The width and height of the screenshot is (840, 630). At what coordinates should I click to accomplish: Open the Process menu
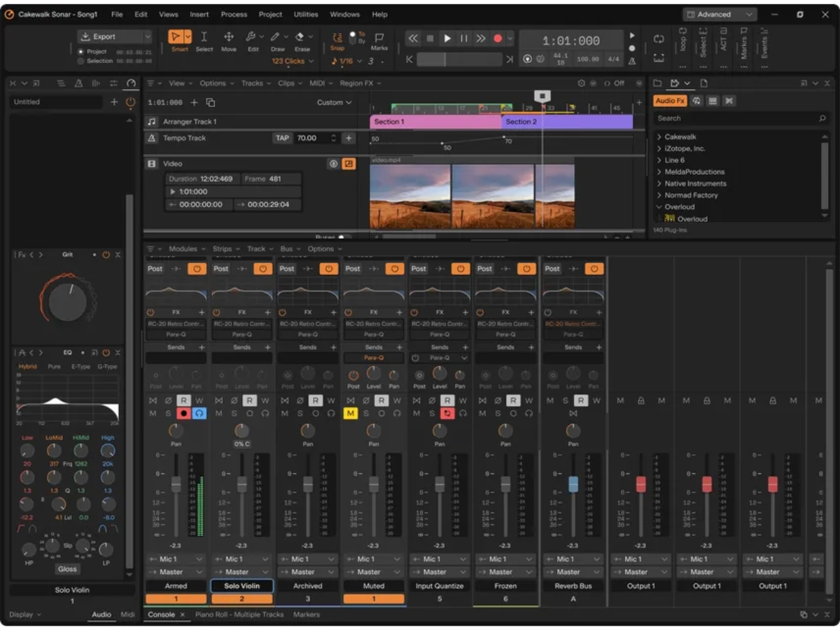tap(234, 14)
